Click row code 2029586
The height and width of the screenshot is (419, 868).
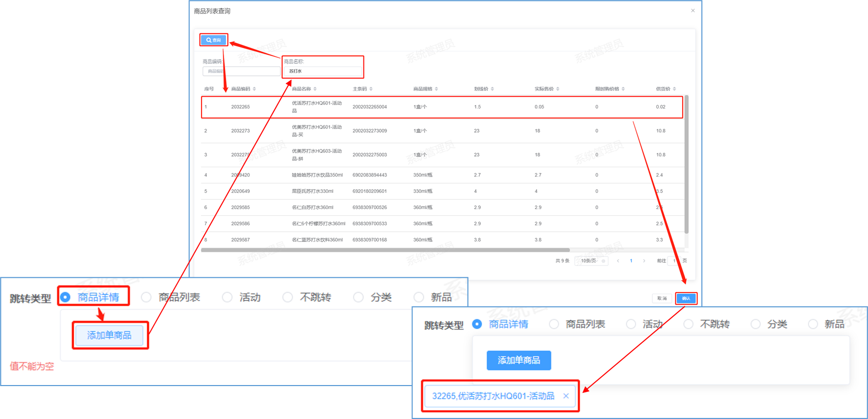pyautogui.click(x=240, y=224)
